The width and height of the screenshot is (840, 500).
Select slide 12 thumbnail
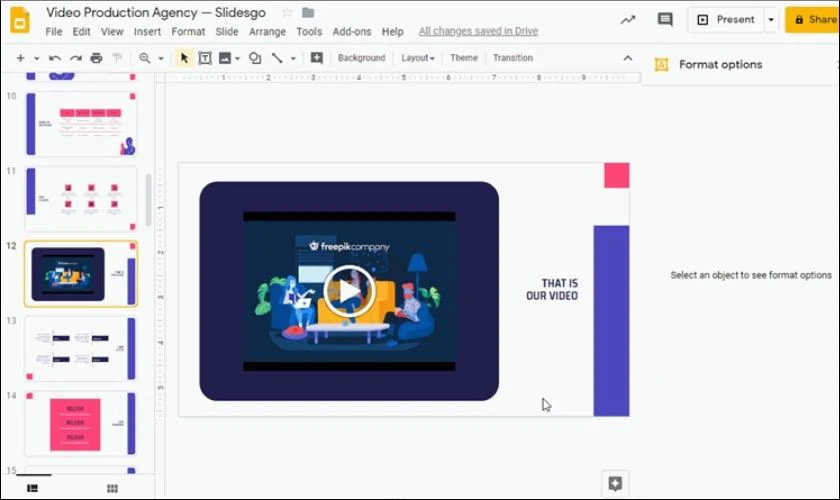coord(81,274)
